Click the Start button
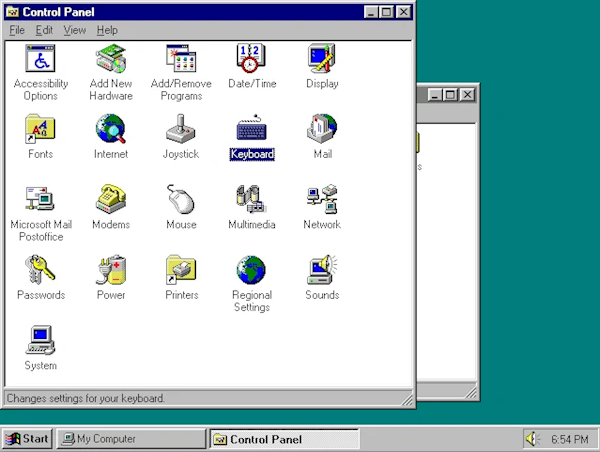This screenshot has width=600, height=452. 27,439
